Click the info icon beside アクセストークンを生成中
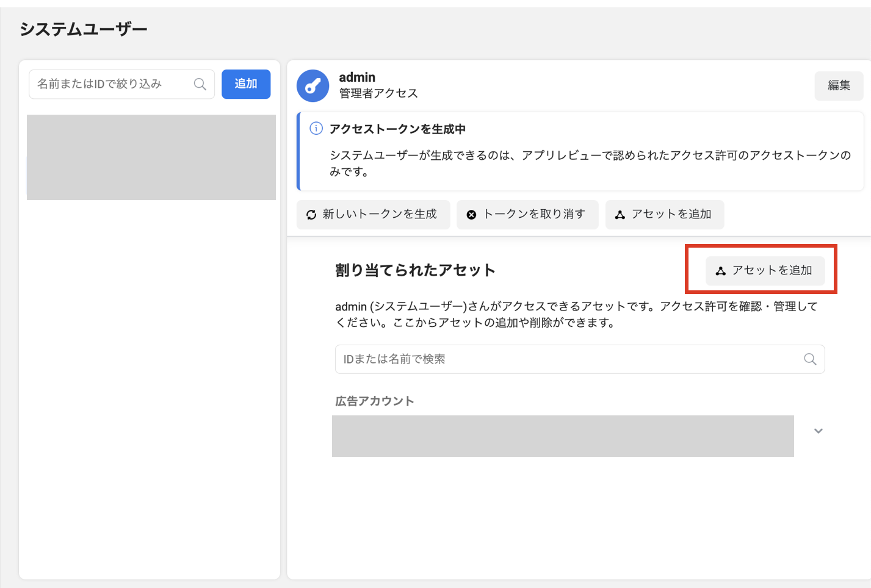The image size is (871, 588). (316, 128)
